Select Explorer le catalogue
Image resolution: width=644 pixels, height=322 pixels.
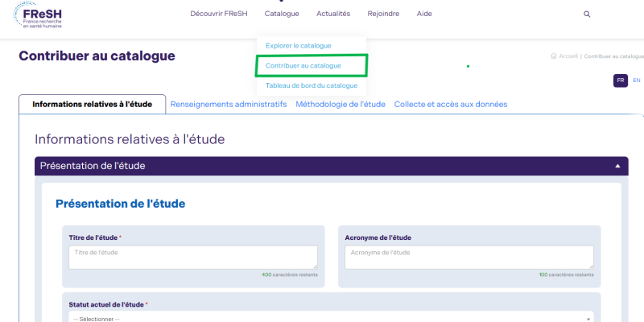click(x=298, y=46)
